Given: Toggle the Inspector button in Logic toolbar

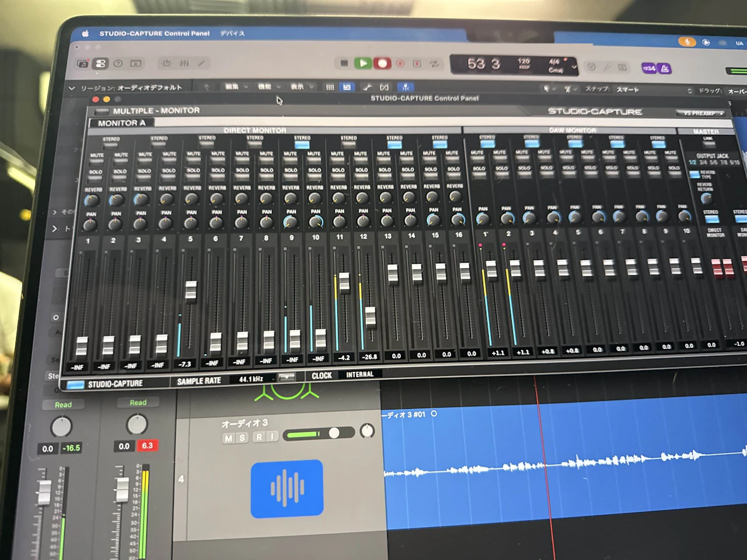Looking at the screenshot, I should tap(100, 63).
